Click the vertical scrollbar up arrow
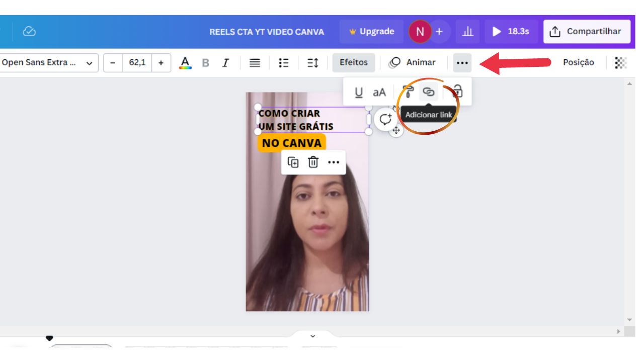The image size is (644, 362). point(629,83)
